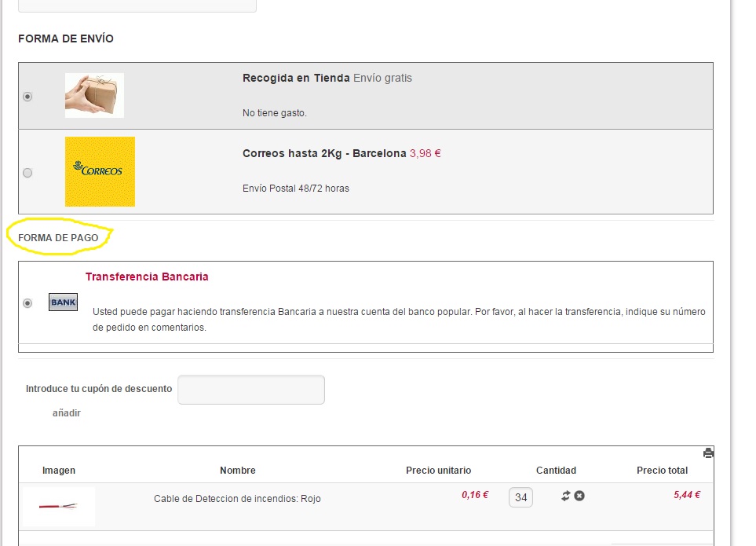Click the Transferencia Bancaria title
756x546 pixels.
point(147,277)
